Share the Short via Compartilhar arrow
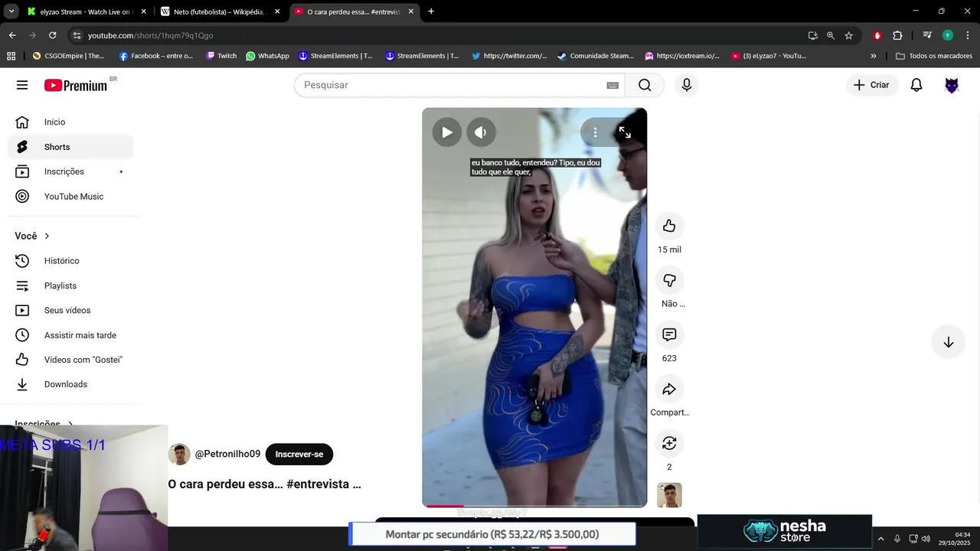The image size is (980, 551). pos(669,389)
